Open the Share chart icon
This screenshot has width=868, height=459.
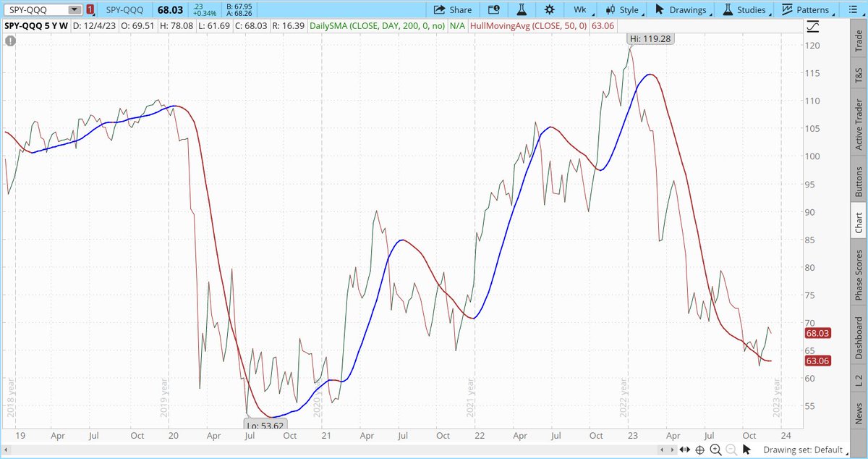[x=452, y=10]
